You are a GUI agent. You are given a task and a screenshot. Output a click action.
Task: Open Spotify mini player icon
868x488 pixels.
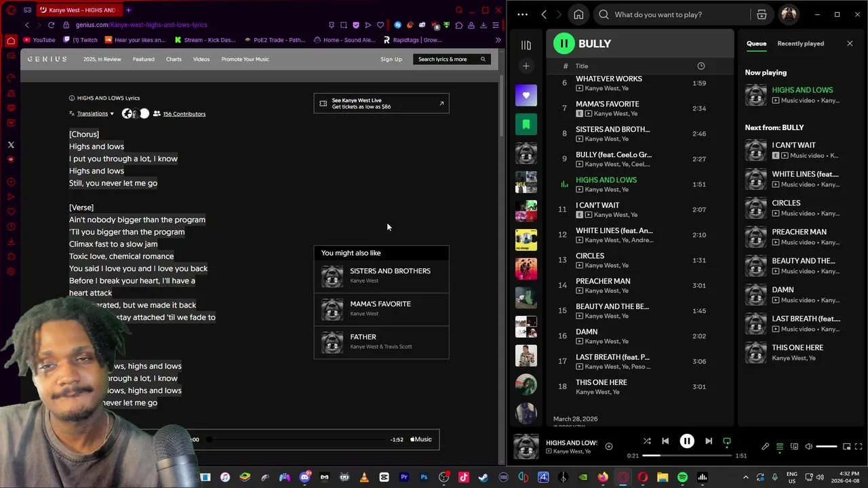pos(846,447)
